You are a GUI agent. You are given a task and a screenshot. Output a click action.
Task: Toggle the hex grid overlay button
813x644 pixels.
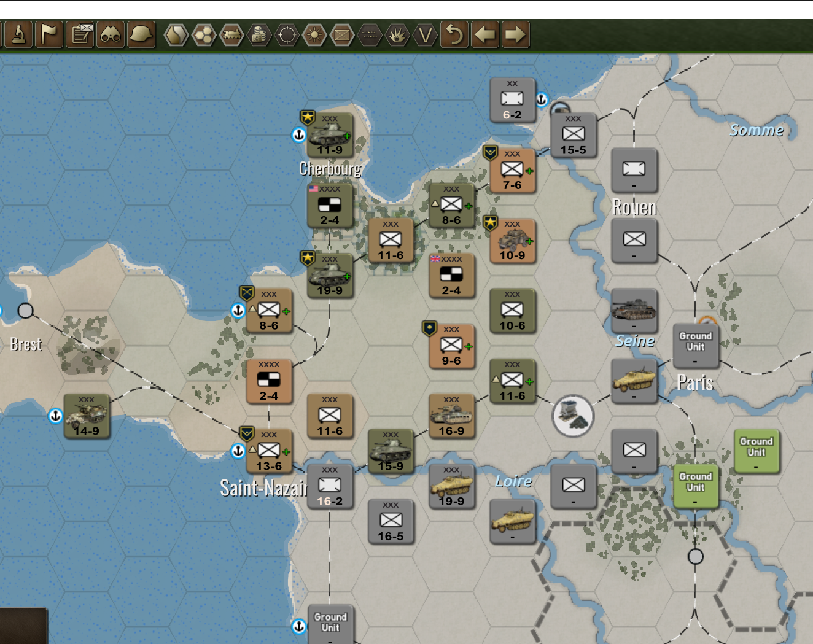[204, 35]
